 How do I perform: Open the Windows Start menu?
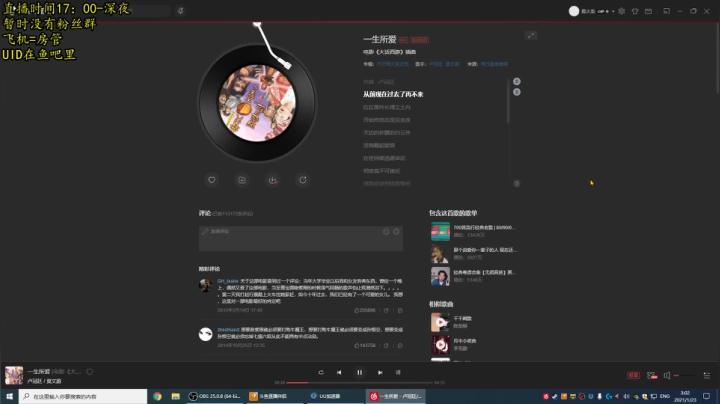[9, 396]
